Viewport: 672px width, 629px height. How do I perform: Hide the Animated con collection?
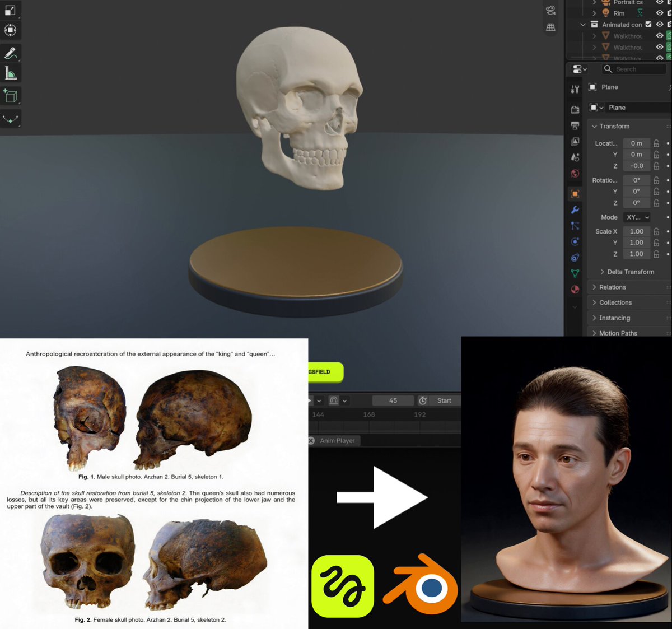click(660, 25)
